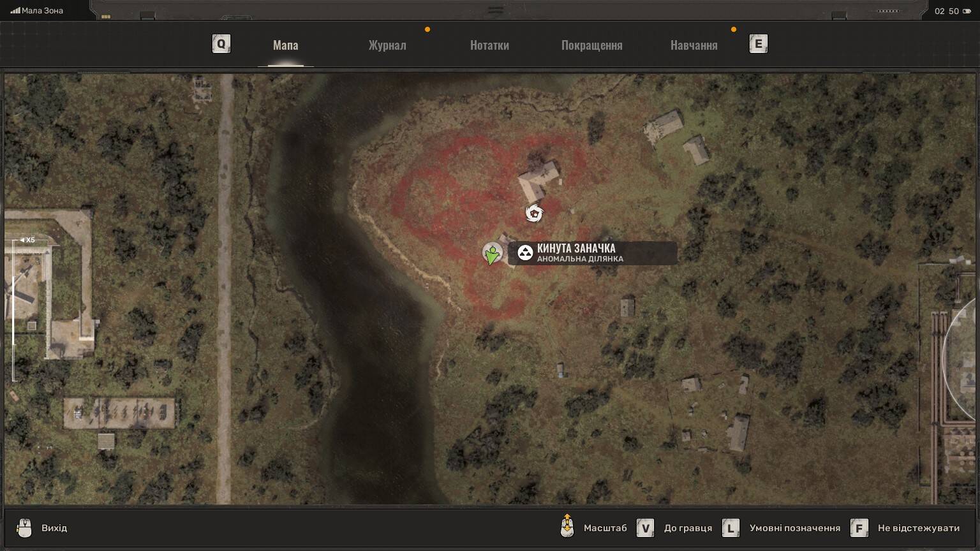Screen dimensions: 980x551
Task: Open Умовні позначення legend
Action: point(794,528)
